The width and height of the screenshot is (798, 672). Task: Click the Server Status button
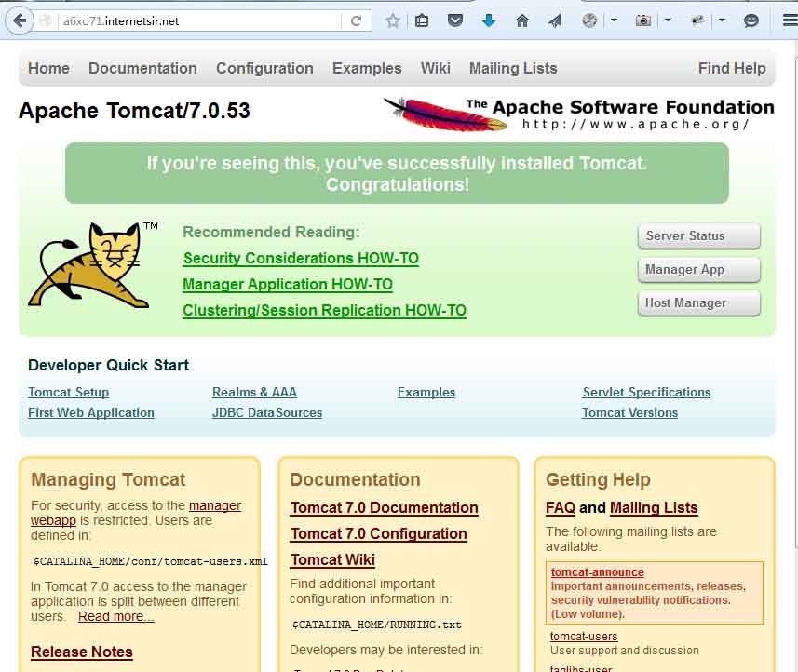(x=698, y=236)
